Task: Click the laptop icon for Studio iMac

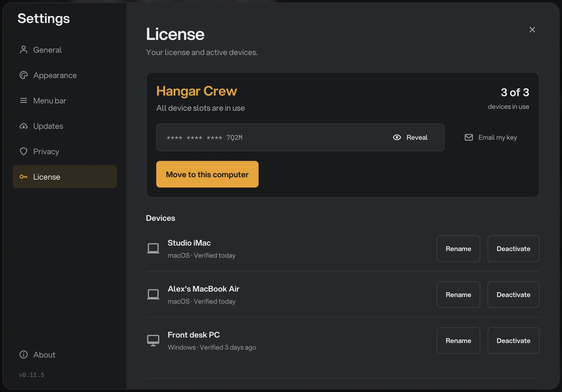Action: (x=153, y=249)
